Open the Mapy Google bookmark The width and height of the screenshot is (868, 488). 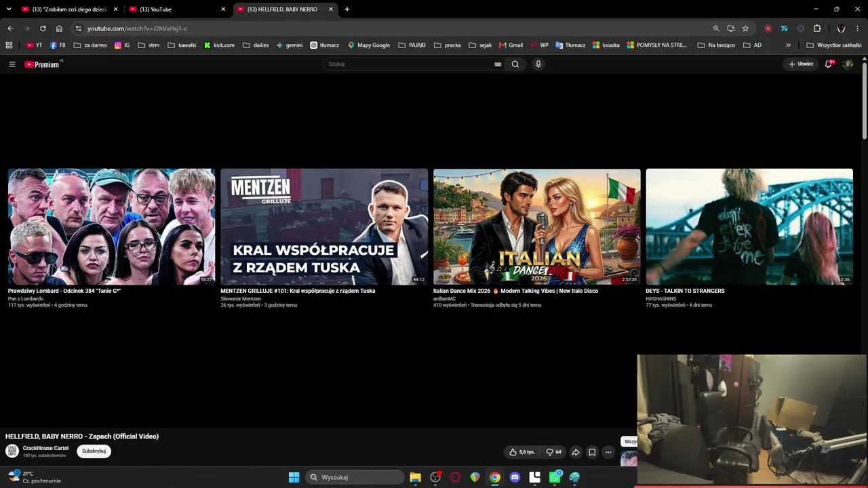[x=369, y=45]
